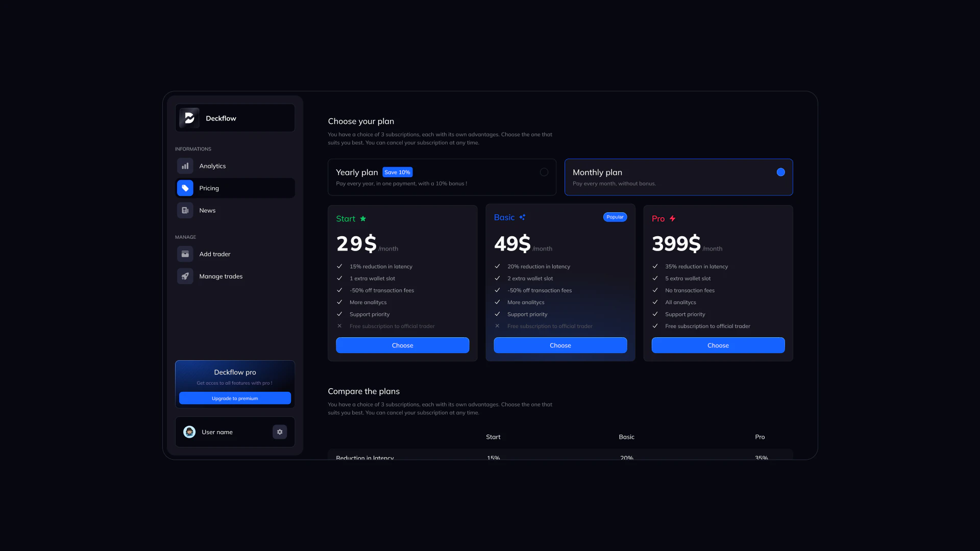980x551 pixels.
Task: Open News via its newspaper icon
Action: [x=185, y=210]
